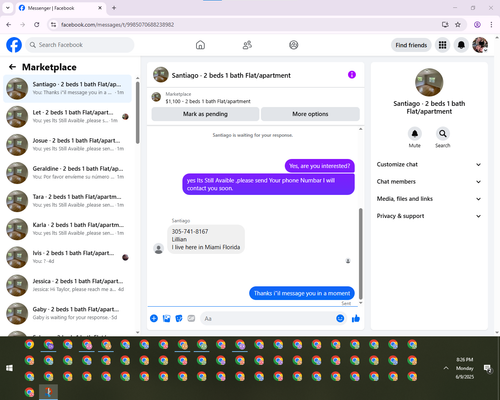
Task: Open Chrome tab search dropdown
Action: click(8, 8)
